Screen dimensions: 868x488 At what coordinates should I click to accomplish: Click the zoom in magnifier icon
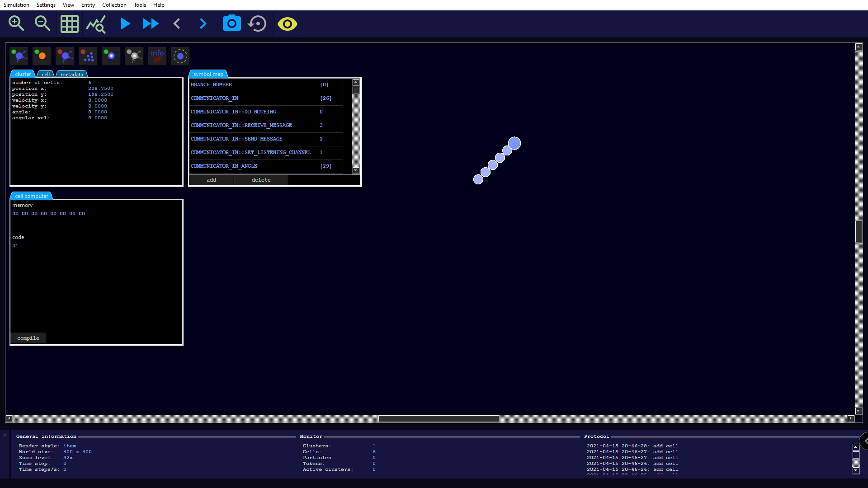pos(16,23)
